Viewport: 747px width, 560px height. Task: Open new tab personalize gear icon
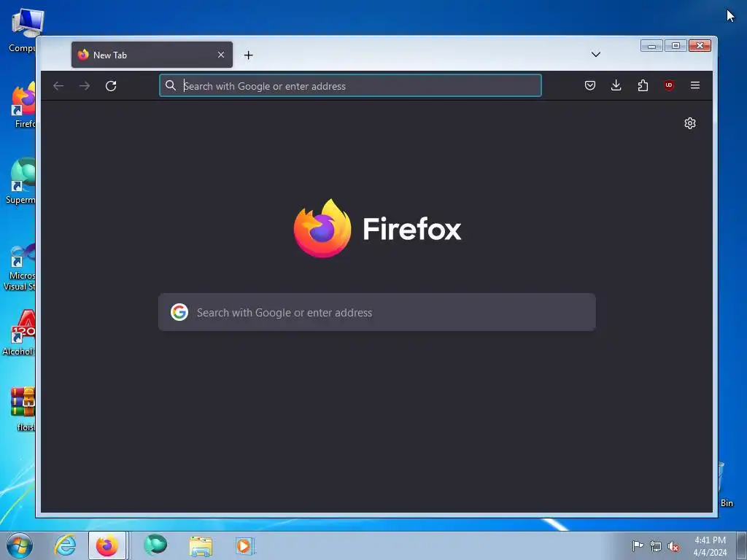pyautogui.click(x=690, y=123)
